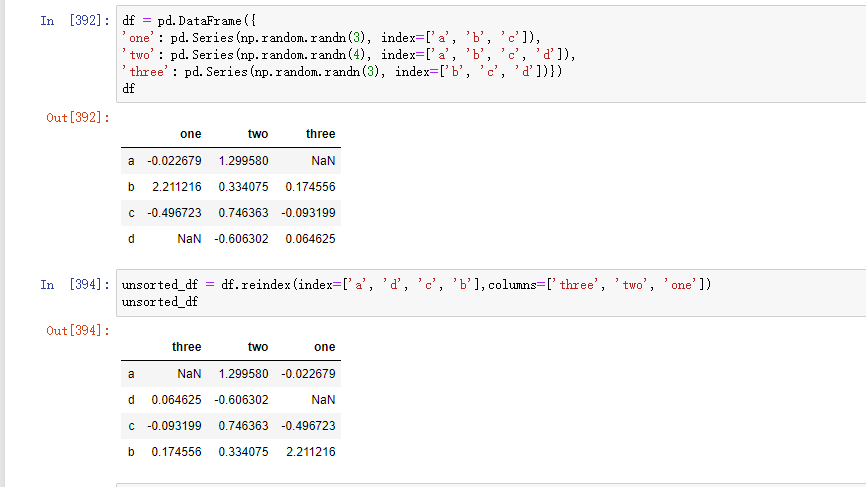Image resolution: width=866 pixels, height=487 pixels.
Task: Click the 'three' header in second table
Action: (186, 347)
